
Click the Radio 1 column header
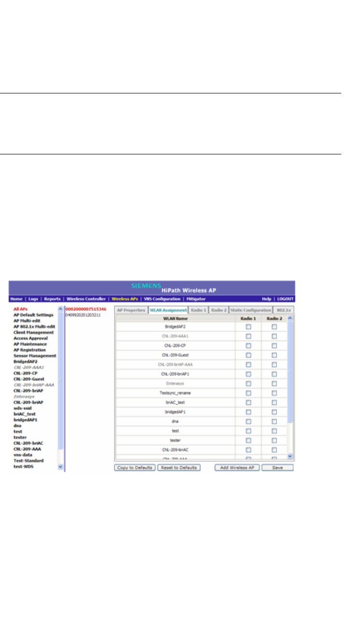(248, 318)
